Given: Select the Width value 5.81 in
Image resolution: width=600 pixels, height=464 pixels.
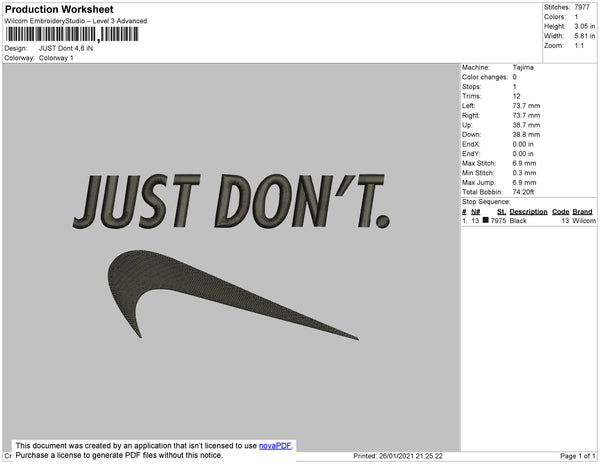Looking at the screenshot, I should 585,36.
